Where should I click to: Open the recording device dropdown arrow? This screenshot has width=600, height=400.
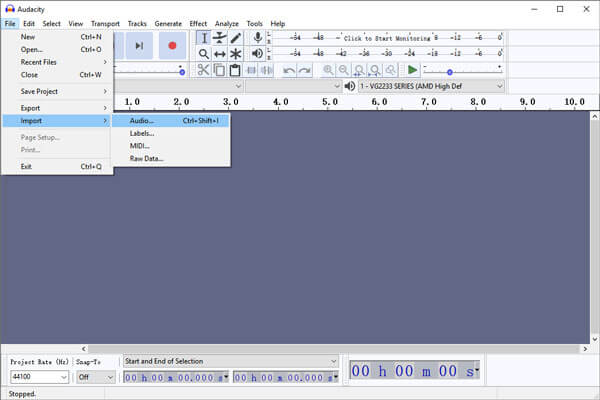pyautogui.click(x=238, y=86)
